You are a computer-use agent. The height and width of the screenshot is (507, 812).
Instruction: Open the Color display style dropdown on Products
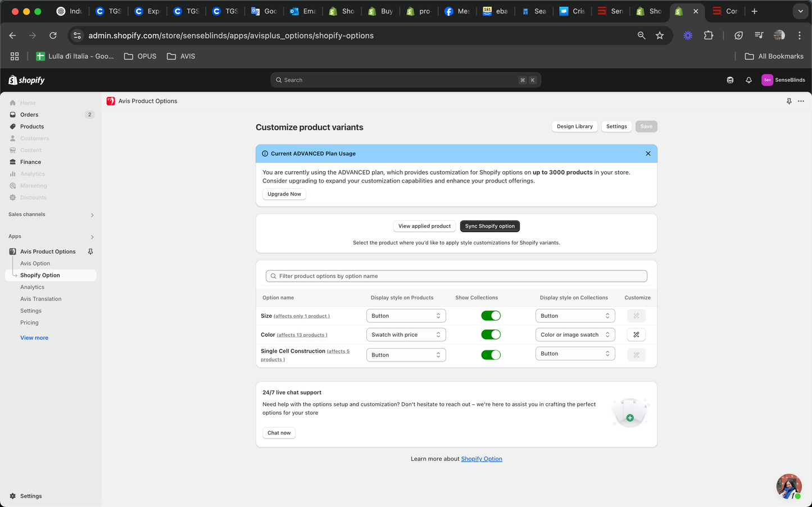tap(406, 335)
